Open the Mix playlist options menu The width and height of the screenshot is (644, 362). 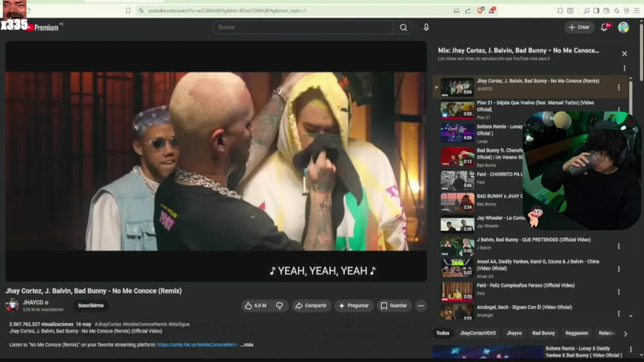tap(624, 68)
